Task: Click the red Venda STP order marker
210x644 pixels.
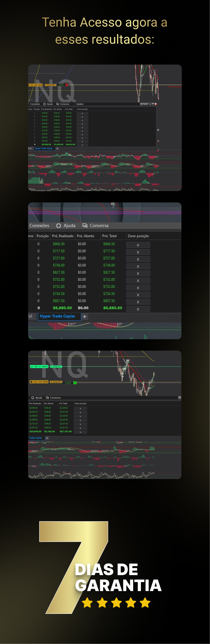Action: click(56, 382)
